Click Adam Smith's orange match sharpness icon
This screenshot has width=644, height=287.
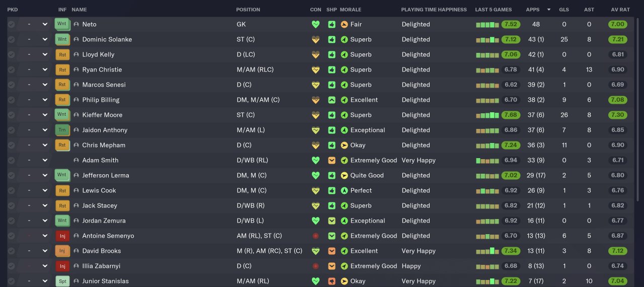point(332,160)
